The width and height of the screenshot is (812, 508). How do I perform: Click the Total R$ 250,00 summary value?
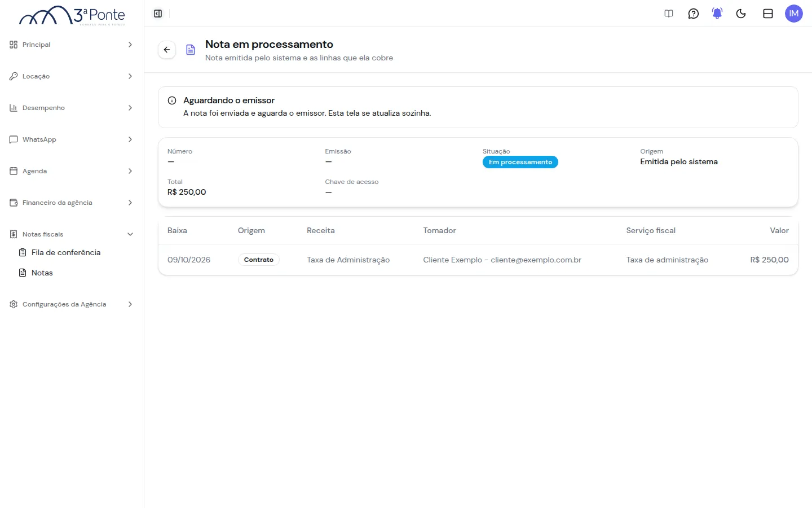(187, 192)
